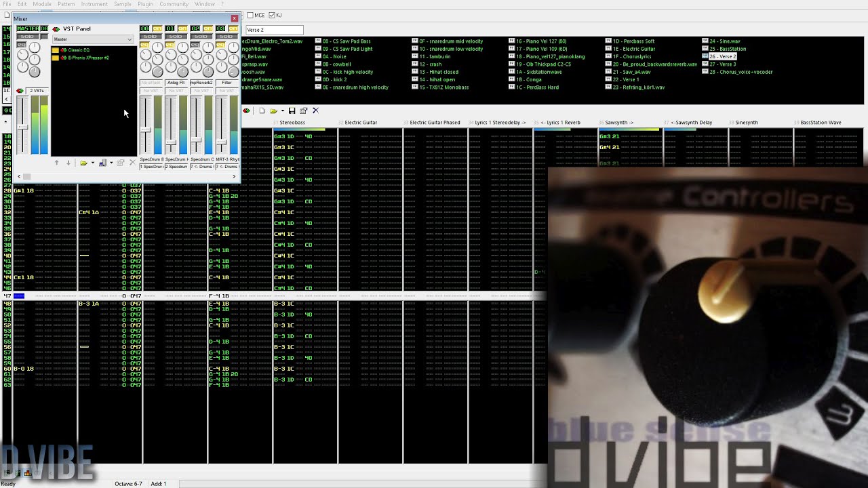Click Master channel eq button
868x488 pixels.
pyautogui.click(x=22, y=45)
